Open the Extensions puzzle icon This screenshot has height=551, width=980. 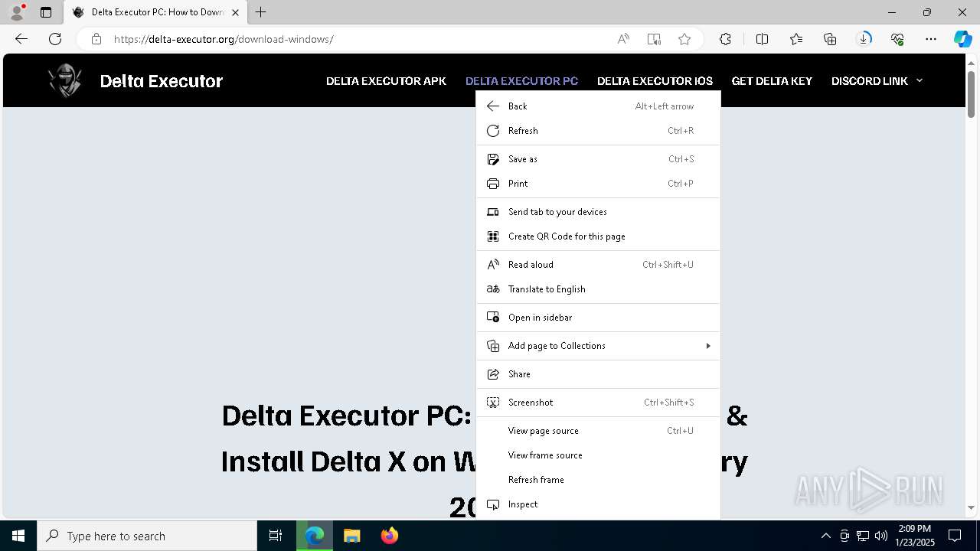pos(725,39)
